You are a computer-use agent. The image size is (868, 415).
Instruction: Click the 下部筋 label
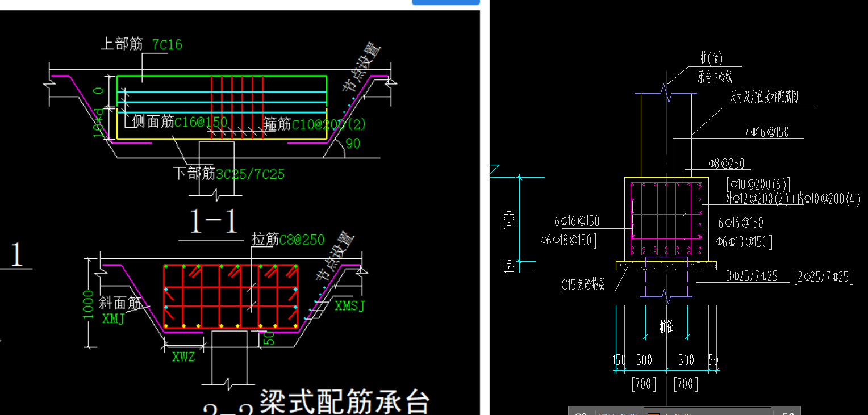(194, 173)
